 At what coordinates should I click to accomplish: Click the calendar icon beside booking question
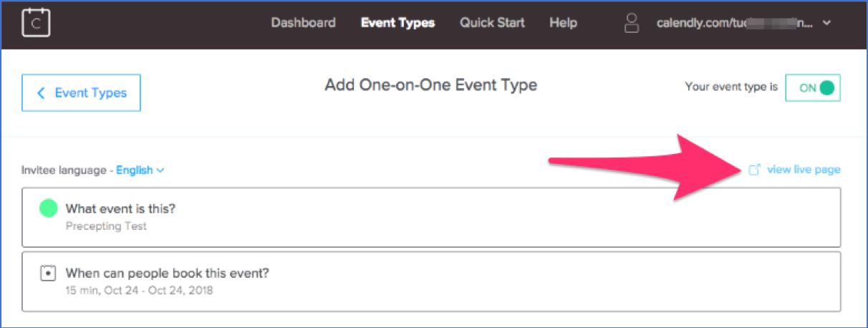[x=49, y=273]
